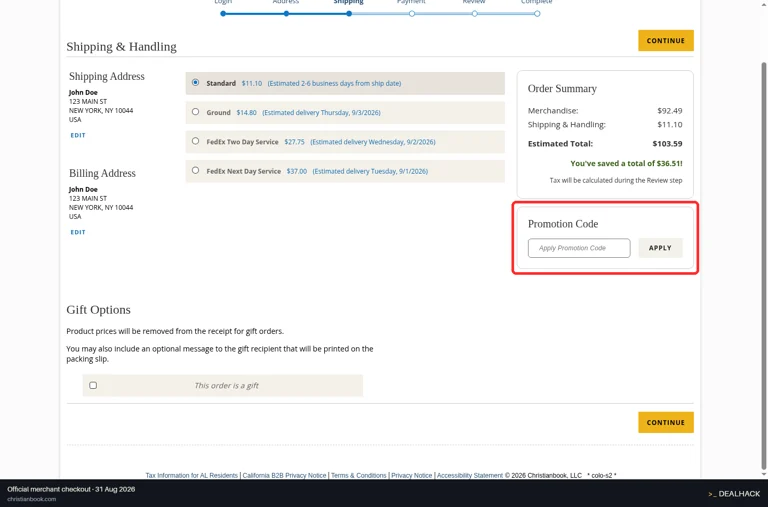Click the DEALHACK logo in bottom bar

click(x=734, y=494)
